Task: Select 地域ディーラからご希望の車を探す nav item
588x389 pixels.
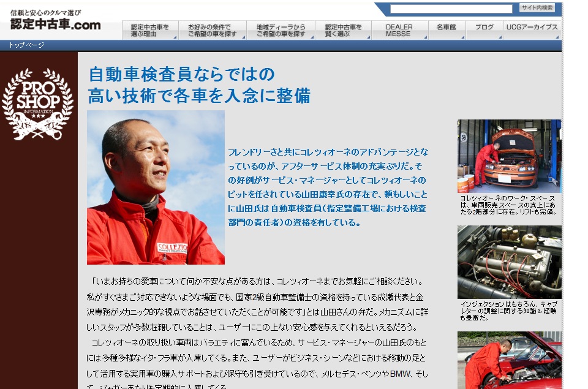Action: pyautogui.click(x=281, y=31)
